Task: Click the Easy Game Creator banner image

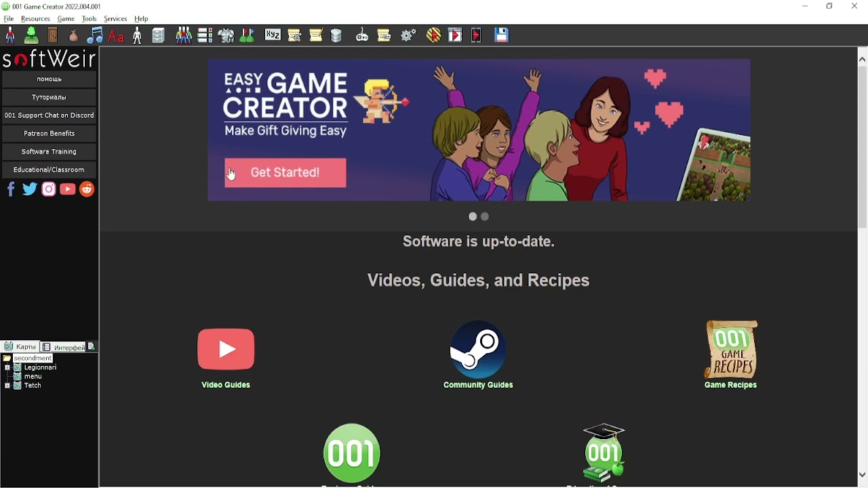Action: (479, 130)
